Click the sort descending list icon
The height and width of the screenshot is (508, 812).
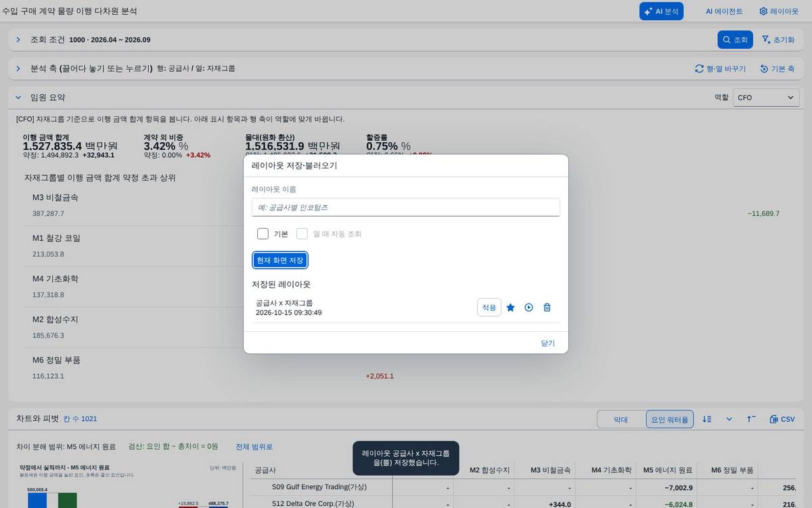click(x=707, y=419)
